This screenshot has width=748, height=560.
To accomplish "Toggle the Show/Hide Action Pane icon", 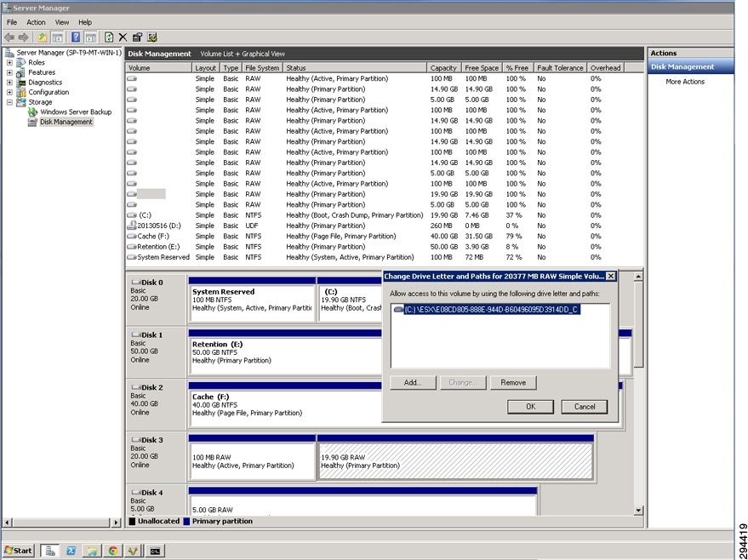I will (91, 37).
